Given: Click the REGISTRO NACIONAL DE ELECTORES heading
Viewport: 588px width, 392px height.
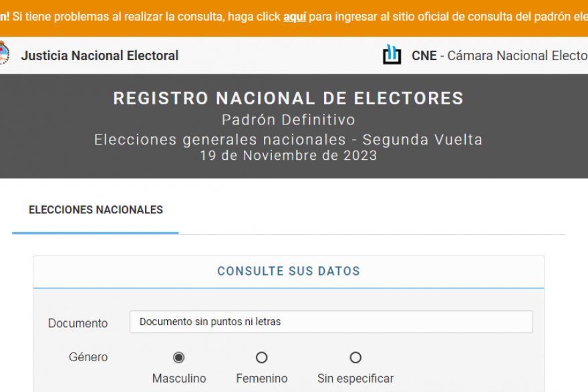Looking at the screenshot, I should click(x=289, y=98).
